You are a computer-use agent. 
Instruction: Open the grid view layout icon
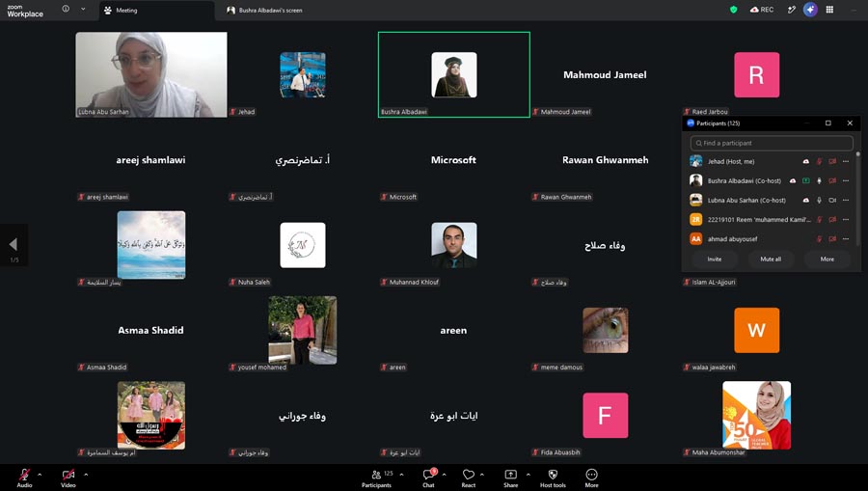pyautogui.click(x=829, y=10)
